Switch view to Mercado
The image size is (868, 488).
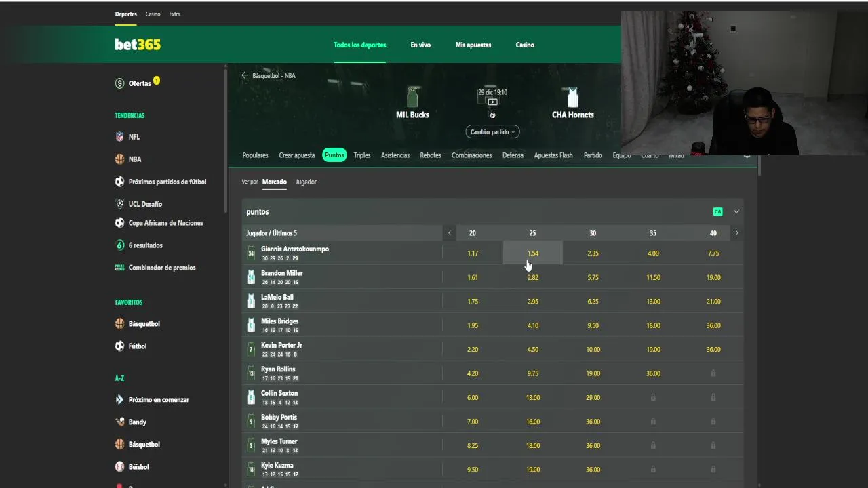[275, 182]
